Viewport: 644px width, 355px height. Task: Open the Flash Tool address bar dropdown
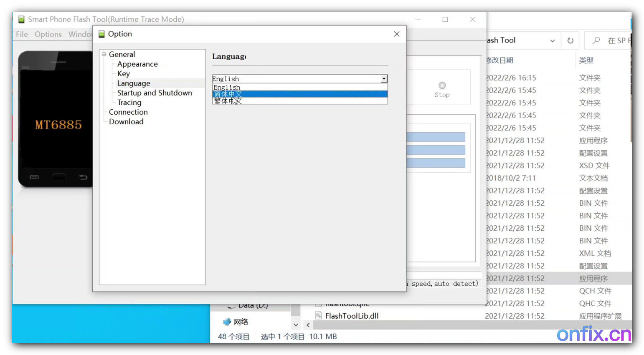pyautogui.click(x=552, y=40)
